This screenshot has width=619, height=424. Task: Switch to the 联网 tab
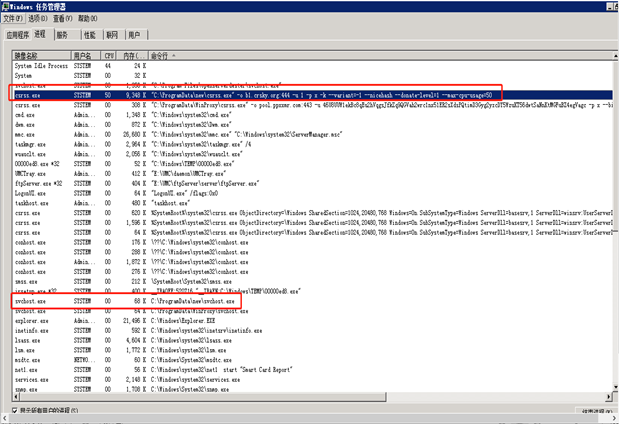(x=112, y=33)
